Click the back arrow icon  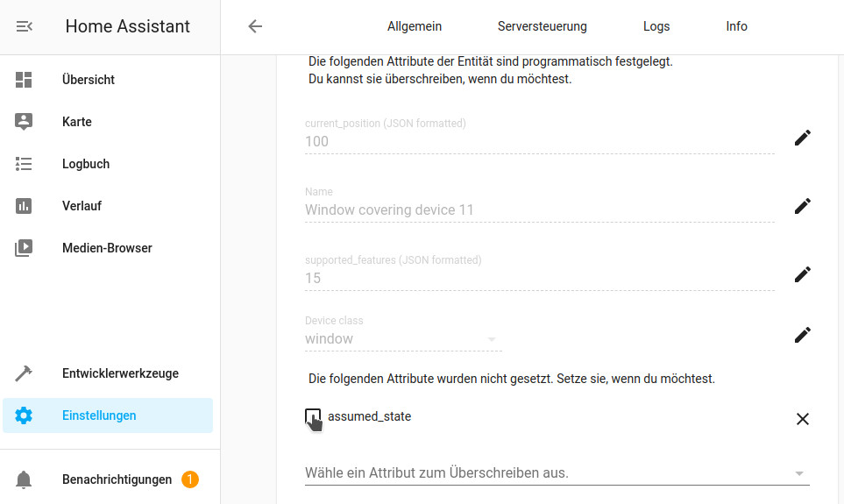pos(255,26)
